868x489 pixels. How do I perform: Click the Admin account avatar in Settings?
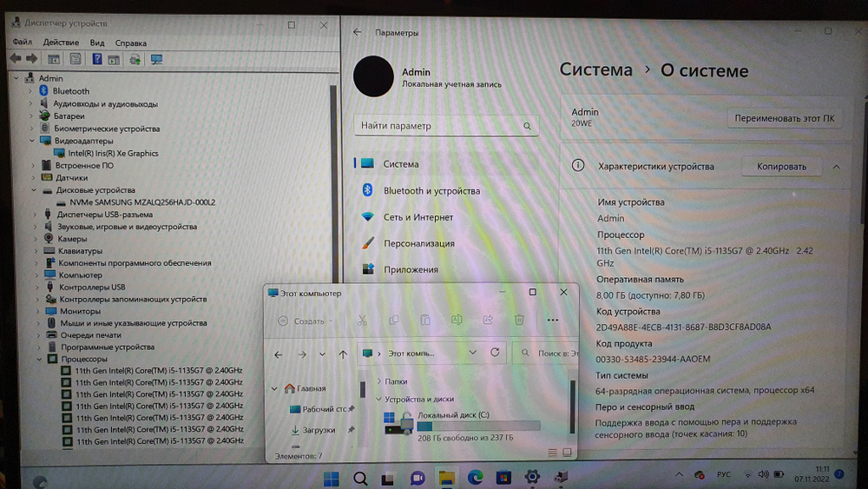coord(373,76)
